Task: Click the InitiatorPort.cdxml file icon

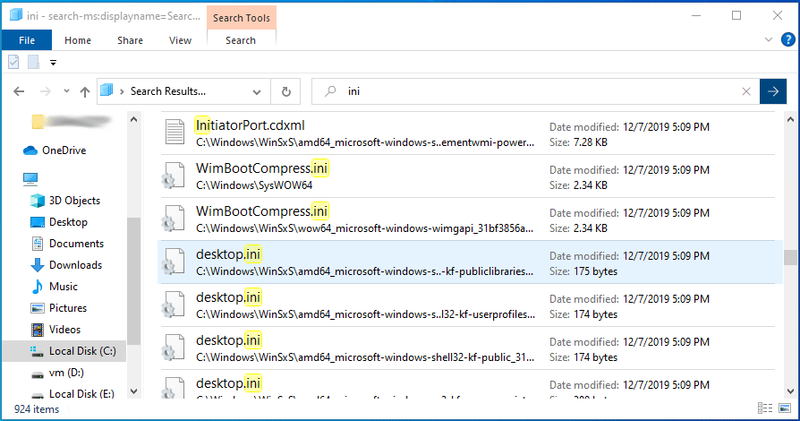Action: [174, 132]
